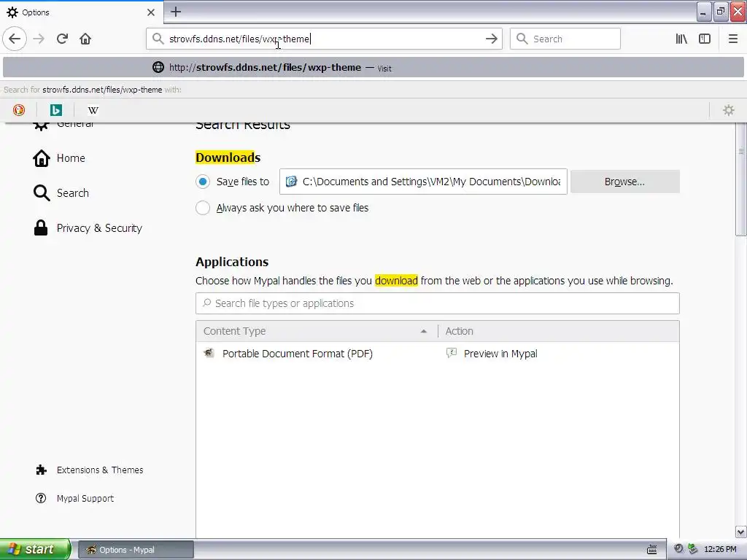Select the Portable Document Format (PDF) row
Image resolution: width=747 pixels, height=560 pixels.
[x=438, y=354]
